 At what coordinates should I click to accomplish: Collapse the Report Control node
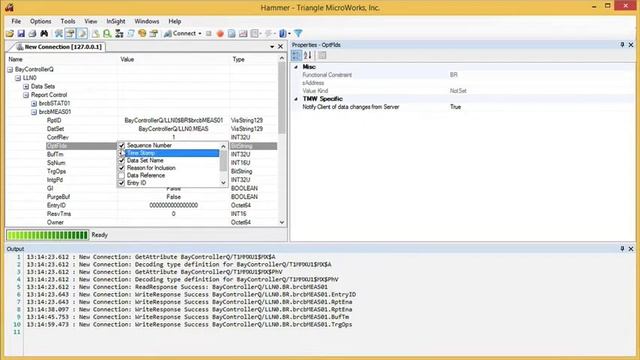pos(26,95)
